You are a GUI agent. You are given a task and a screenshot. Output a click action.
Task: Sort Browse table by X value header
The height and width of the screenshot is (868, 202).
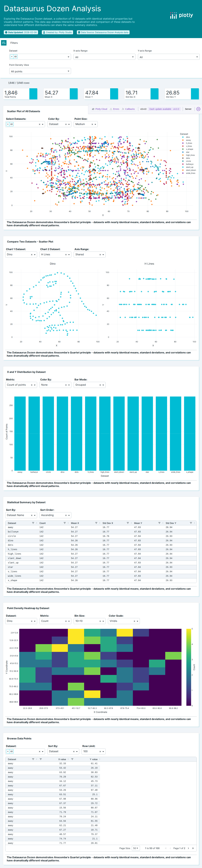click(62, 759)
